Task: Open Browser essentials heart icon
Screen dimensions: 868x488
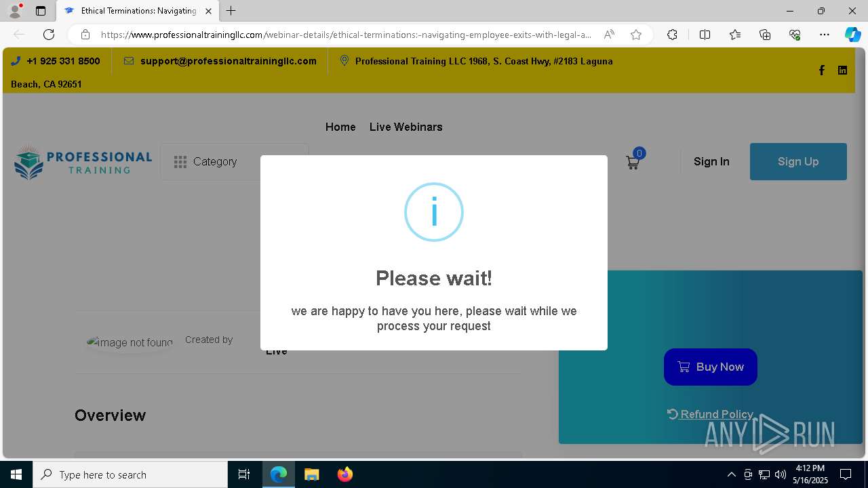Action: pyautogui.click(x=795, y=35)
